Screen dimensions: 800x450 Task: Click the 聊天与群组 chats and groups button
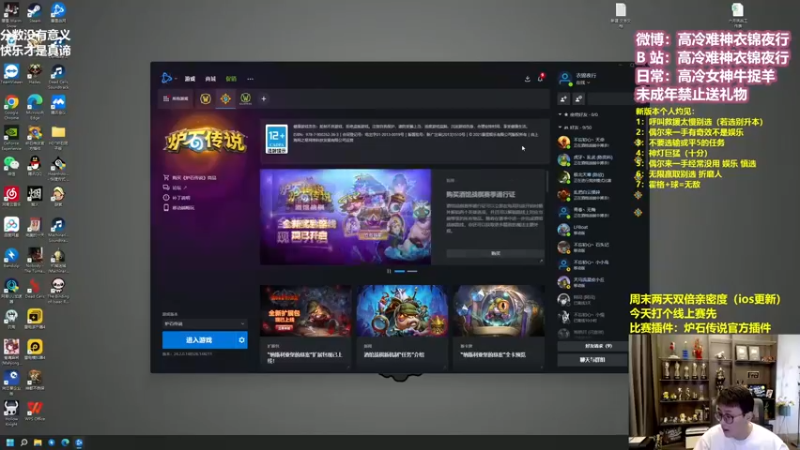pyautogui.click(x=592, y=360)
